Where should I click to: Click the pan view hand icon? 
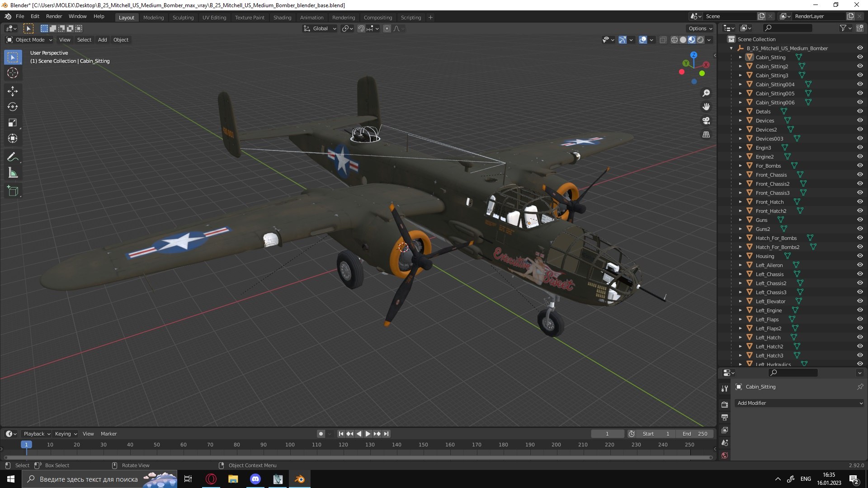pyautogui.click(x=706, y=107)
